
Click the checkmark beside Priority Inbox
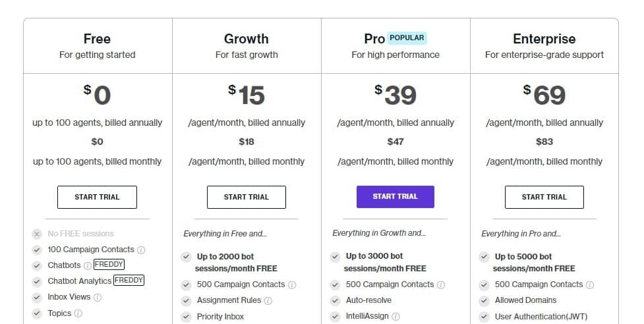(x=186, y=317)
